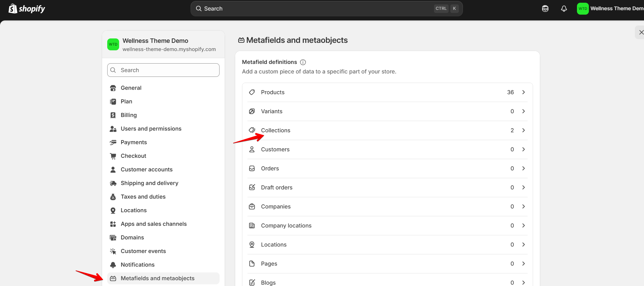Expand the Pages row chevron
The width and height of the screenshot is (644, 286).
pyautogui.click(x=524, y=264)
